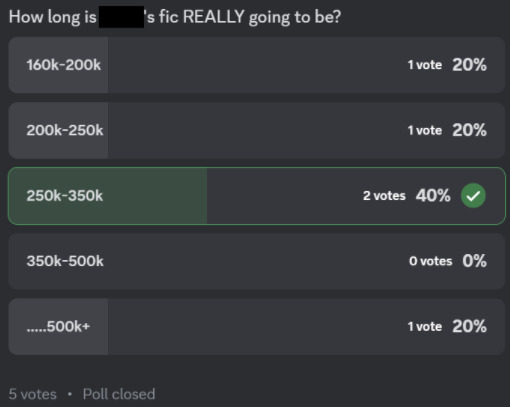The height and width of the screenshot is (407, 510).
Task: Click '1 vote' on the 500k+ row
Action: [x=425, y=326]
